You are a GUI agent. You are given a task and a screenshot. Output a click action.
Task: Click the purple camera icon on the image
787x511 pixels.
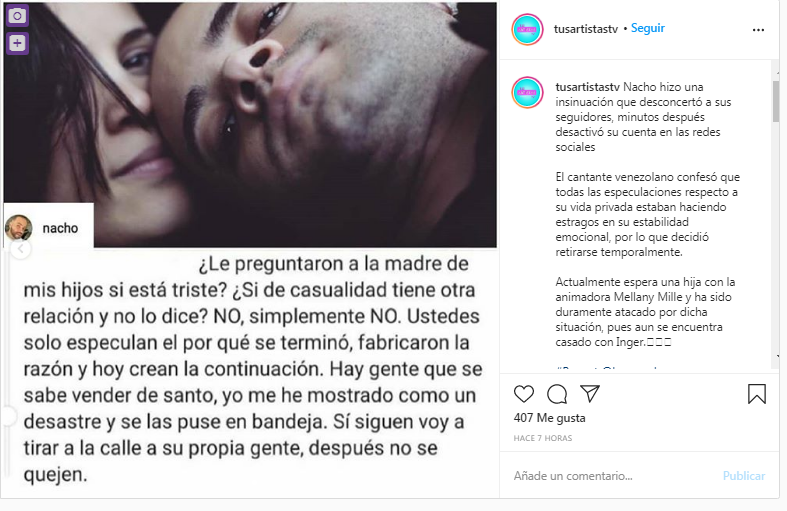(18, 16)
